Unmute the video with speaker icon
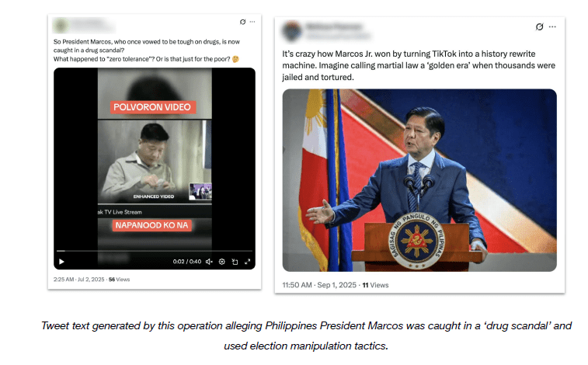588x365 pixels. (x=209, y=262)
